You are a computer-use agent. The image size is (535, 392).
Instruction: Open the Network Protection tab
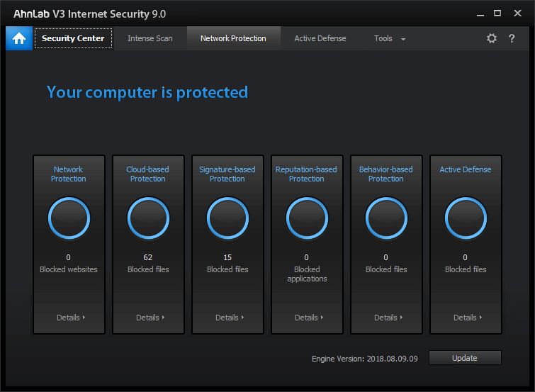(233, 38)
